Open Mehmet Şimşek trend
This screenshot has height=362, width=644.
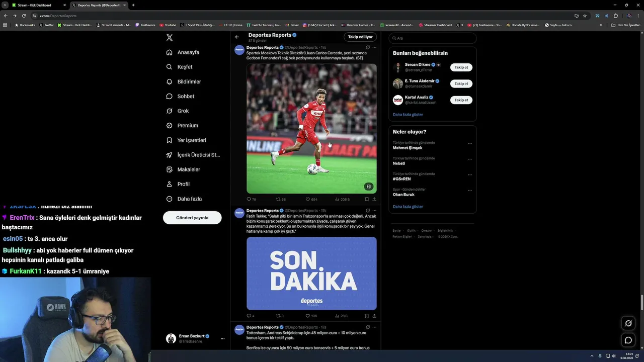(x=408, y=148)
